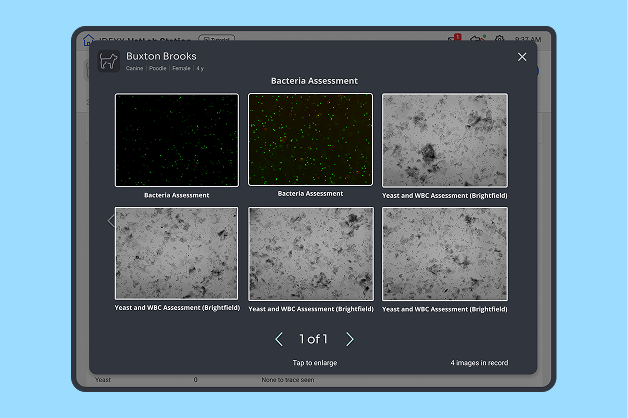Click the status icon left of settings gear

coord(477,39)
